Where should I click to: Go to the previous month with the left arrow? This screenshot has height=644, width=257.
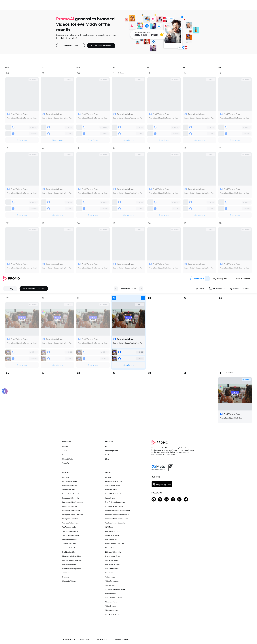(x=116, y=288)
